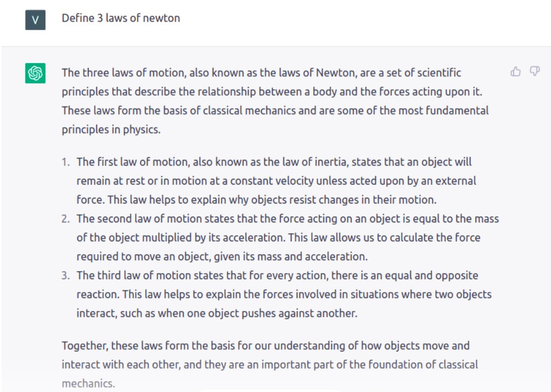
Task: Click the list number 1. marker
Action: [x=66, y=162]
